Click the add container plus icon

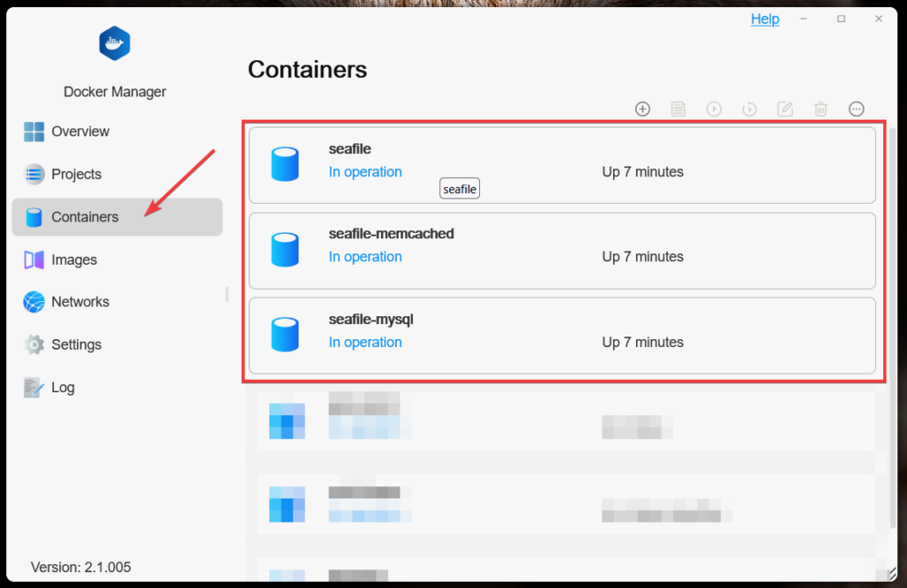tap(643, 109)
